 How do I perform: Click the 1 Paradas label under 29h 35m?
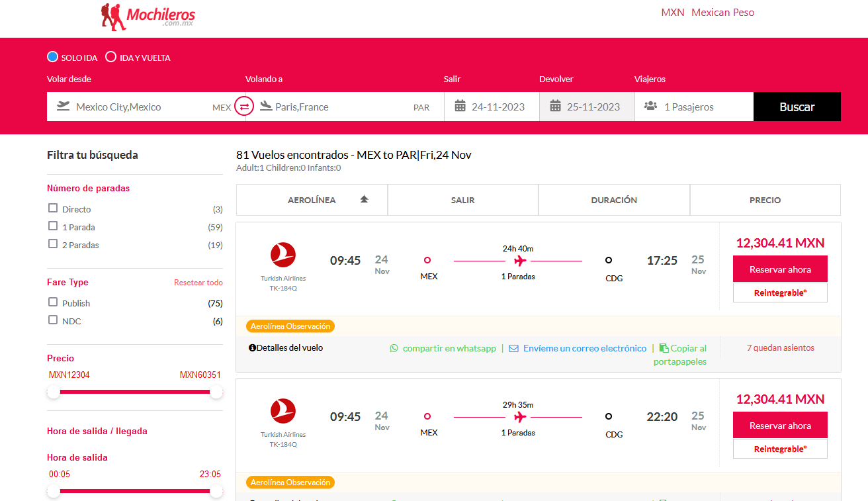pos(518,433)
